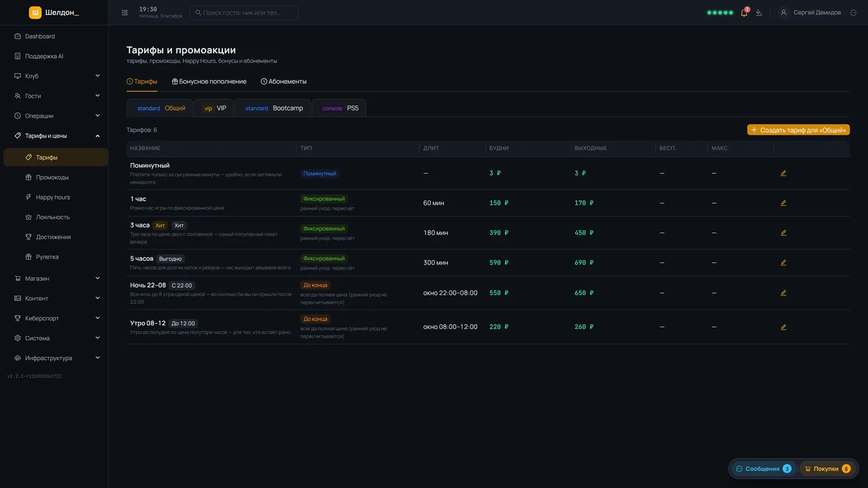Click the icon right of the notifications bell
Image resolution: width=868 pixels, height=488 pixels.
(759, 12)
